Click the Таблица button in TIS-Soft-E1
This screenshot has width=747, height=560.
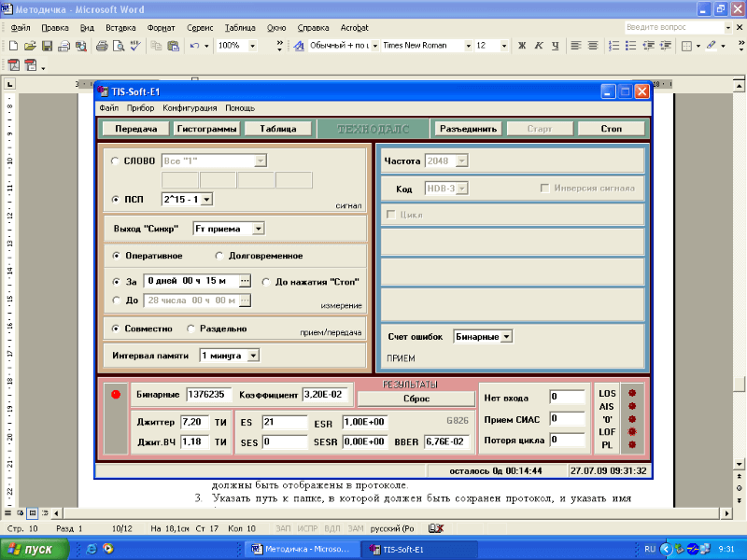(278, 129)
